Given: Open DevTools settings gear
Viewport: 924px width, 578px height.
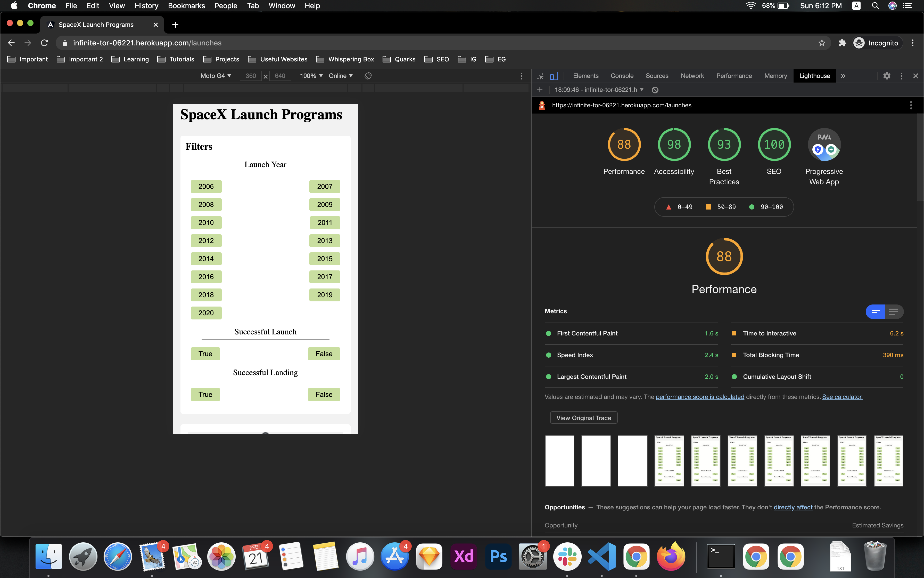Looking at the screenshot, I should (x=887, y=76).
